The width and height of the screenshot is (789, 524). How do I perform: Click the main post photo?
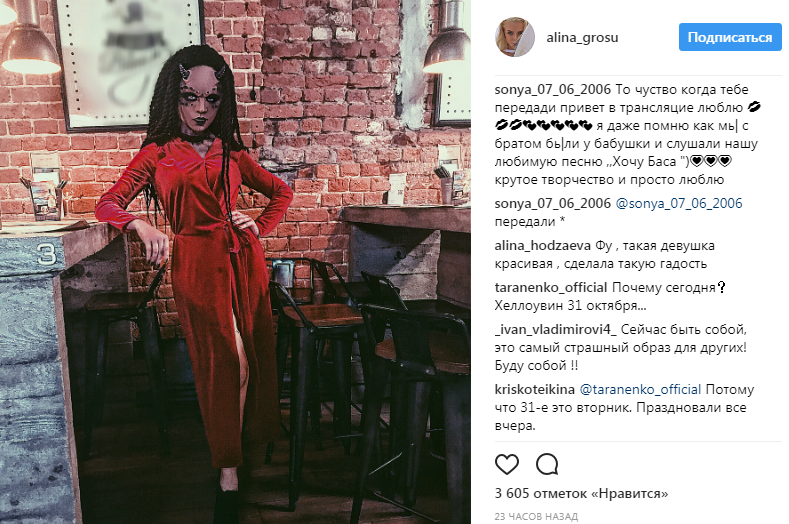(x=235, y=262)
